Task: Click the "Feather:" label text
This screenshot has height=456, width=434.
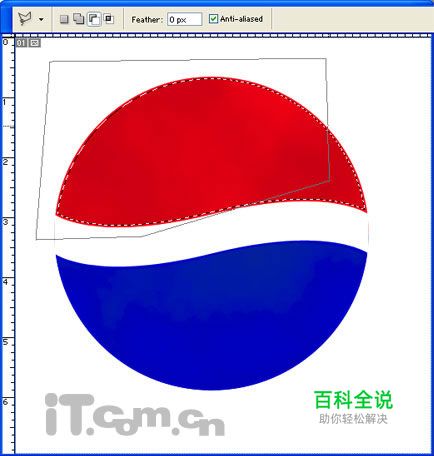Action: 147,20
